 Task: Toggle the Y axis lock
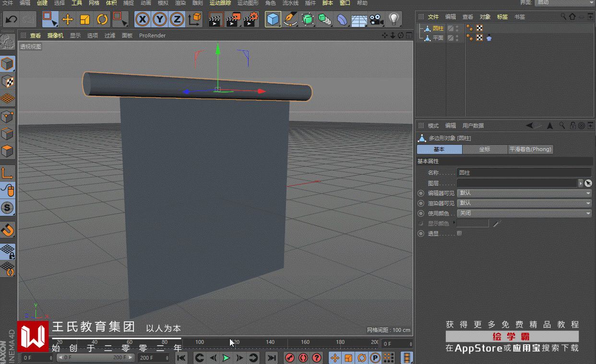click(160, 20)
